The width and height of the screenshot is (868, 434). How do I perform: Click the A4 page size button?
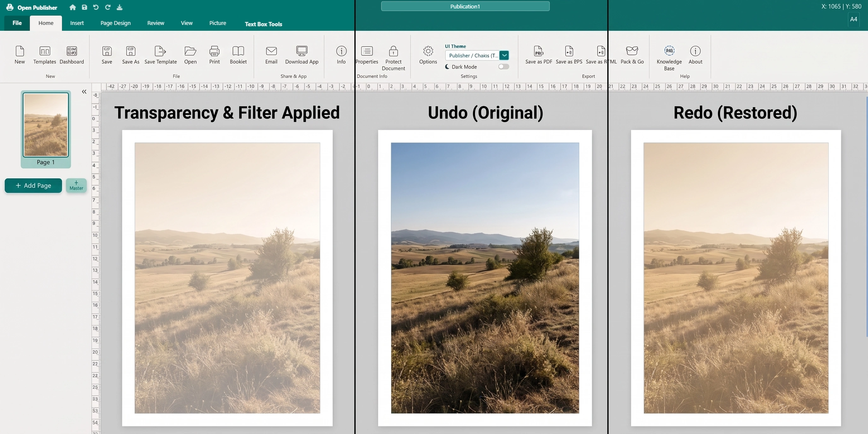point(853,19)
